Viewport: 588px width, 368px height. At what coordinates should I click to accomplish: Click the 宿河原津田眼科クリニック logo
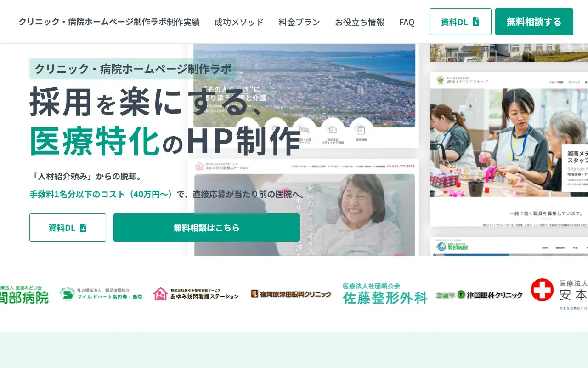click(291, 294)
